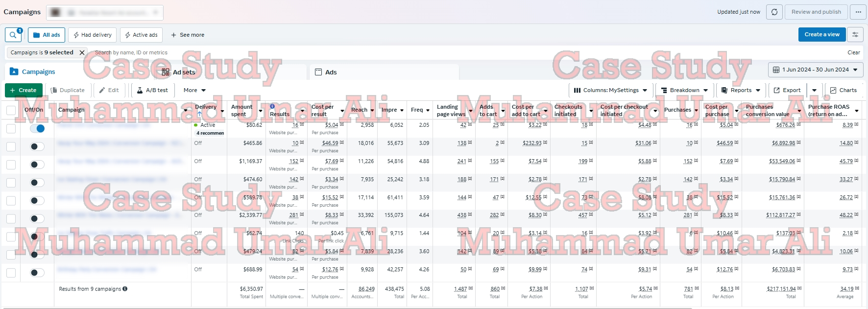Remove the 'Campaigns is 9 selected' filter
The width and height of the screenshot is (868, 309).
point(82,52)
